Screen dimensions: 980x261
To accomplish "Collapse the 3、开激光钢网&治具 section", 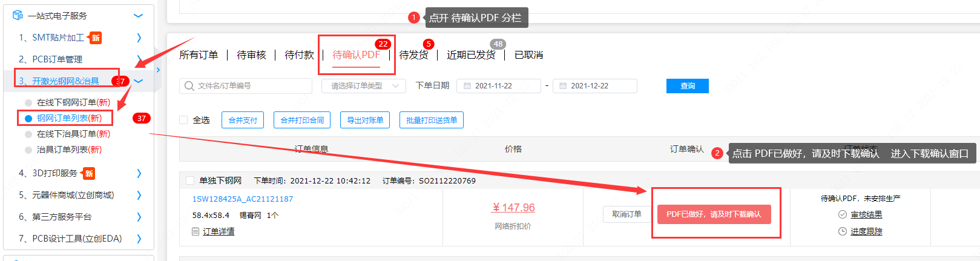I will 139,81.
